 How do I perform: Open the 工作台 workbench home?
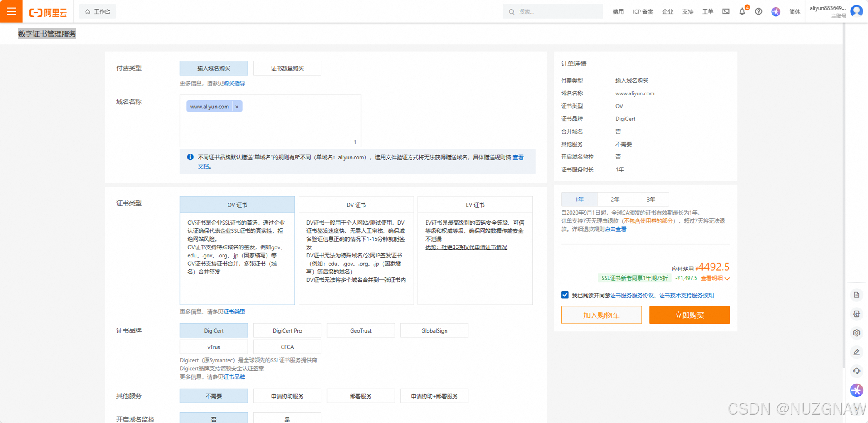click(98, 12)
